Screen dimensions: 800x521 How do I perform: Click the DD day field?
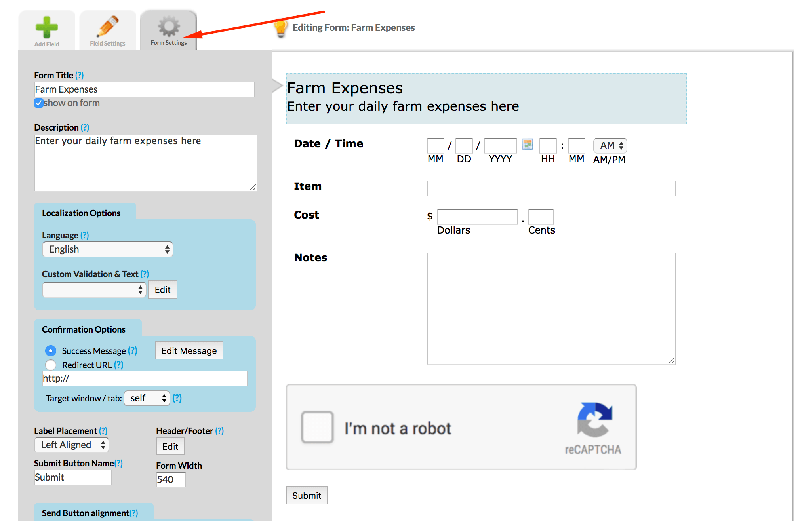464,145
